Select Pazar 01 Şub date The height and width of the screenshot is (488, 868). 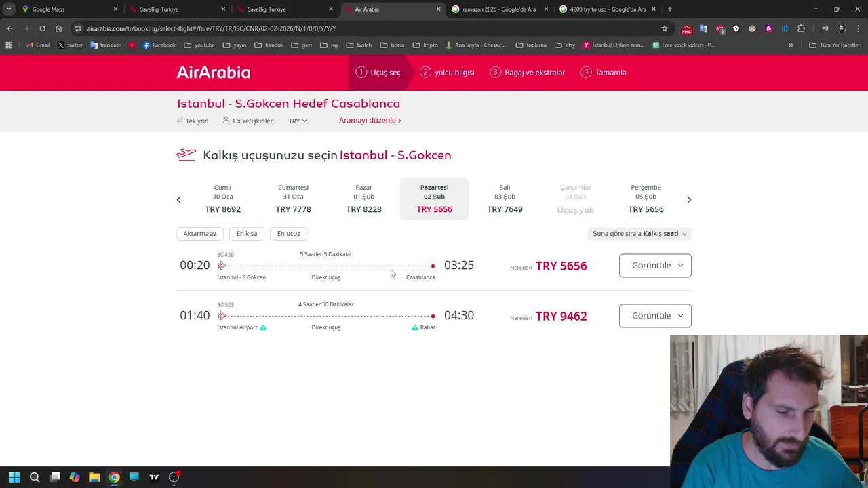pyautogui.click(x=363, y=199)
